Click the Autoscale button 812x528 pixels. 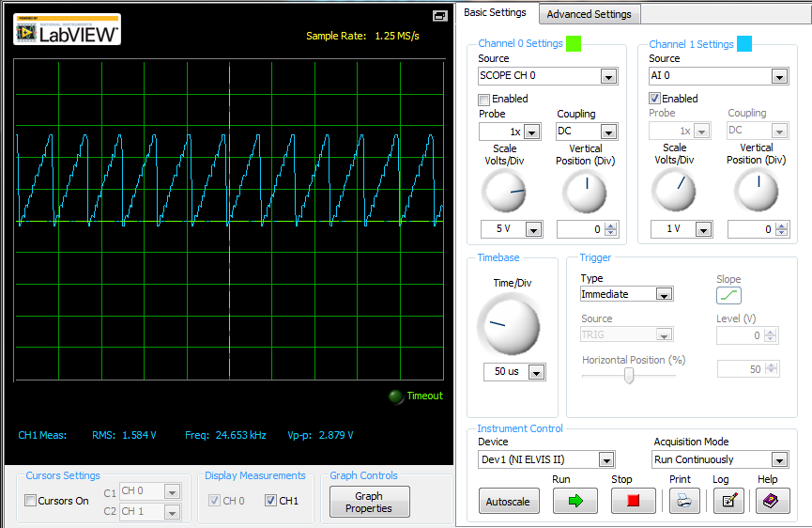tap(509, 502)
